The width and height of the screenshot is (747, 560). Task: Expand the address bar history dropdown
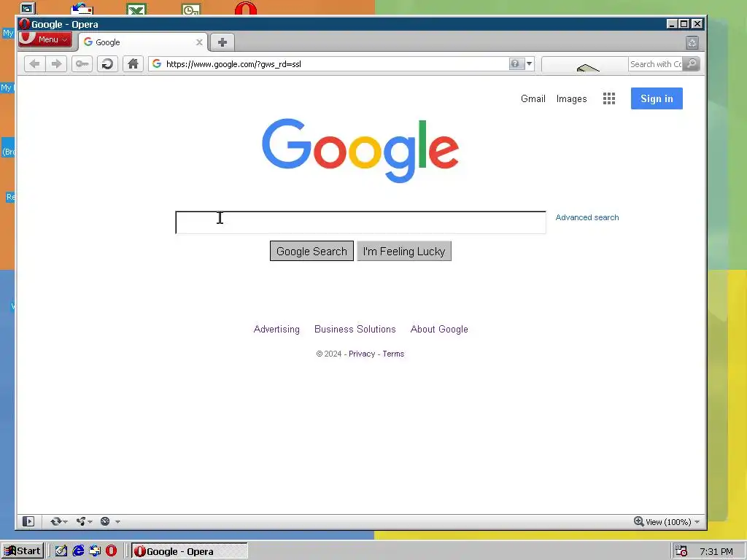[530, 64]
